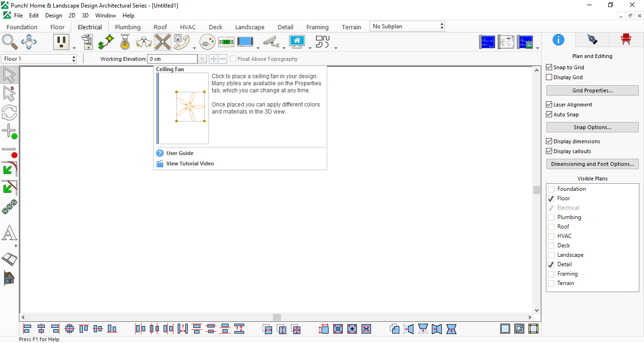Open the Floor 1 dropdown
The width and height of the screenshot is (644, 343).
tap(39, 59)
